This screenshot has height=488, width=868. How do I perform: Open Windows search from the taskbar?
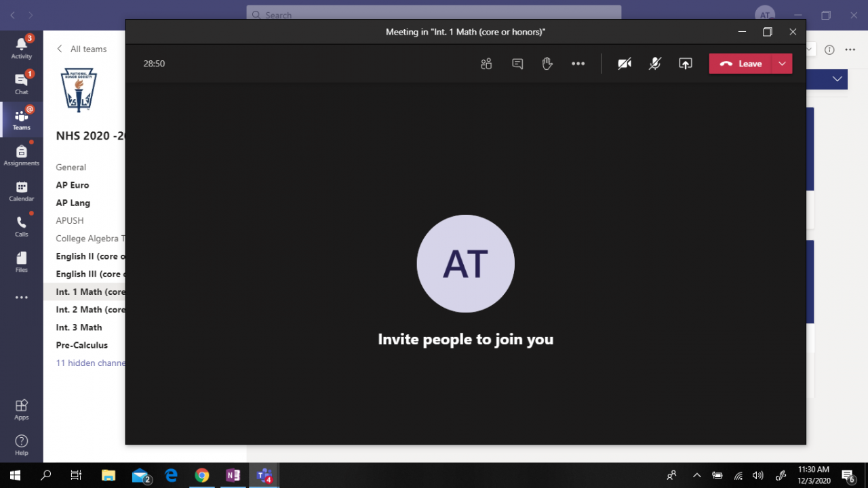tap(45, 475)
